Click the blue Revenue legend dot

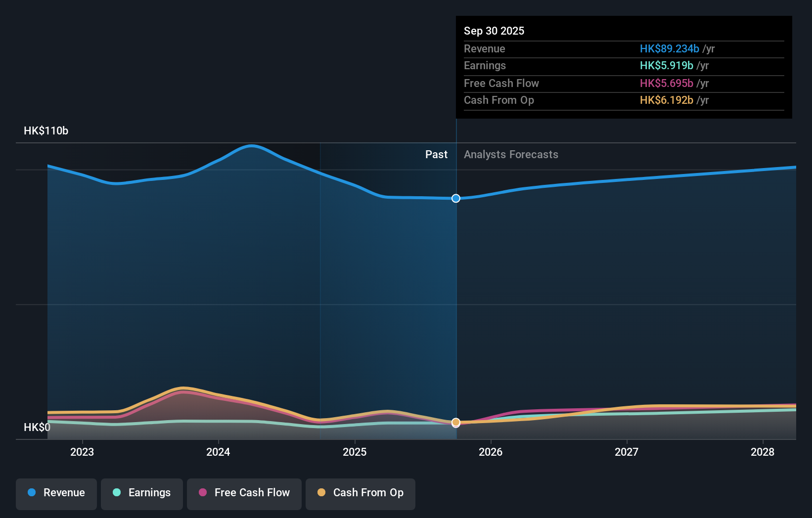point(33,493)
